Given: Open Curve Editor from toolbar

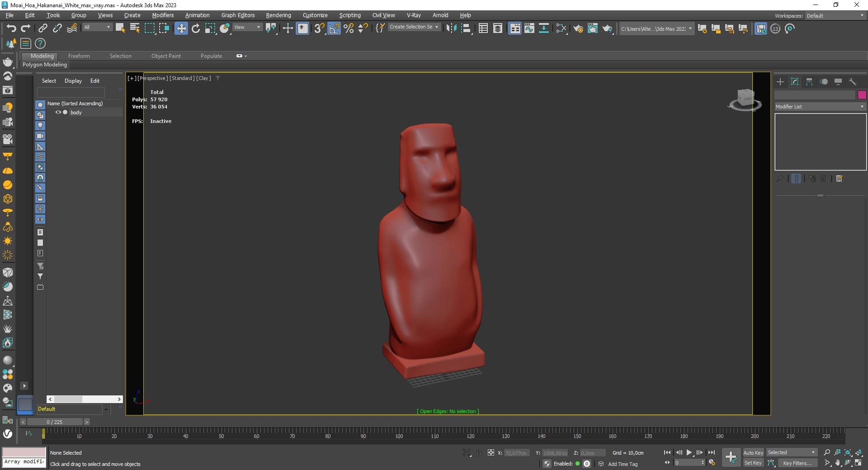Looking at the screenshot, I should [x=529, y=28].
